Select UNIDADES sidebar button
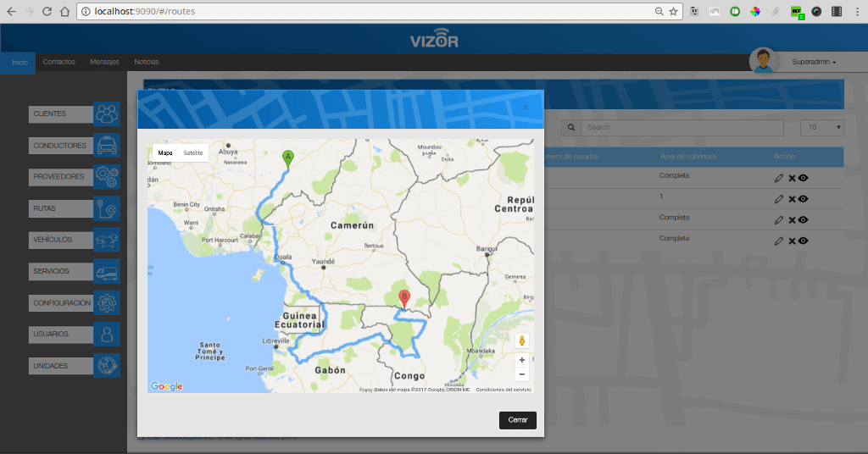868x454 pixels. pos(61,366)
